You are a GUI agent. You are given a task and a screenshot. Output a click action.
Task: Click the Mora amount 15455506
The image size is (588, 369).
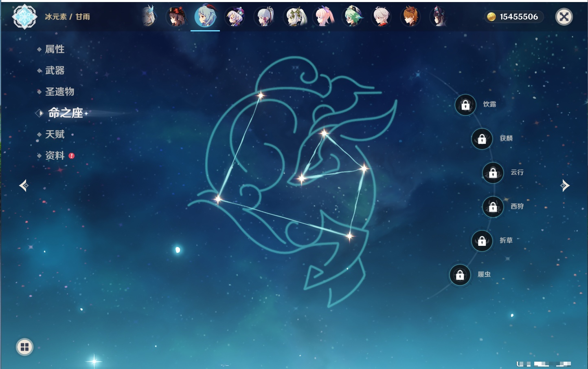coord(519,17)
